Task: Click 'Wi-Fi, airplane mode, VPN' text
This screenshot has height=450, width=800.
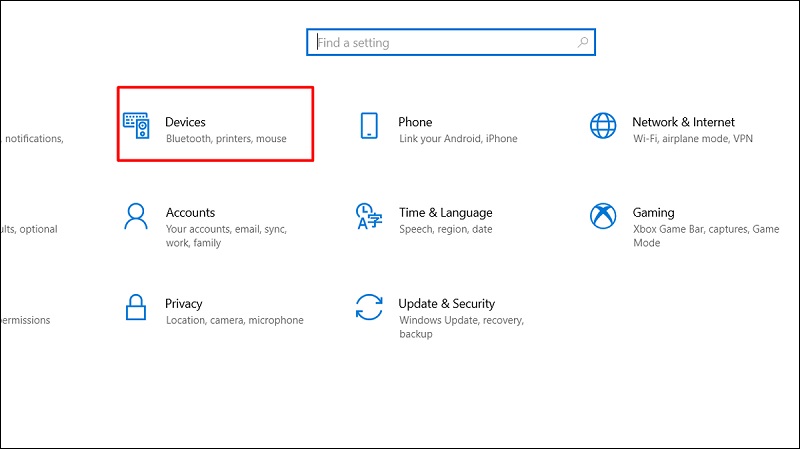Action: tap(693, 138)
